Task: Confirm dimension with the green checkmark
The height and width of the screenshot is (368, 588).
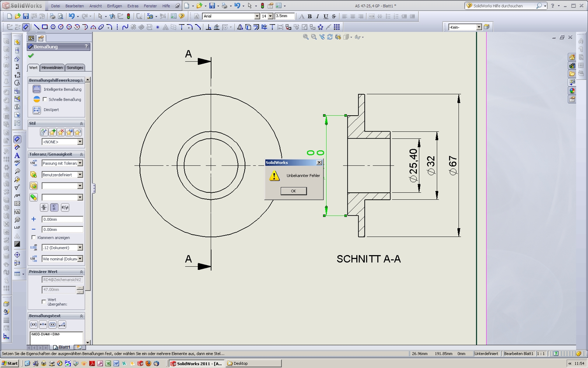Action: click(x=31, y=56)
